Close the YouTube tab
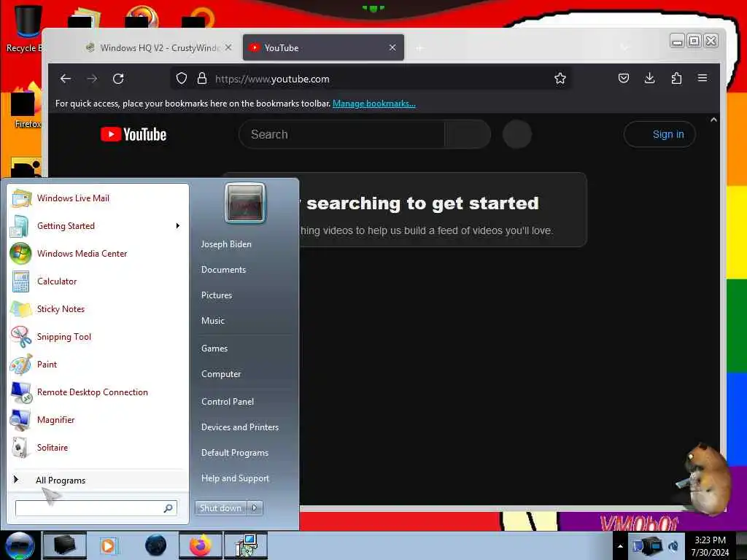Image resolution: width=747 pixels, height=560 pixels. point(392,47)
